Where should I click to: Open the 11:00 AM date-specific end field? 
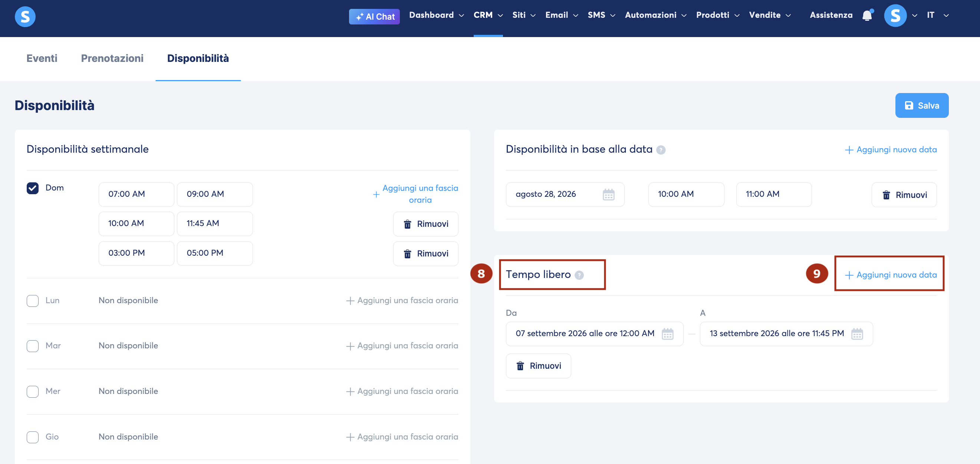[773, 194]
